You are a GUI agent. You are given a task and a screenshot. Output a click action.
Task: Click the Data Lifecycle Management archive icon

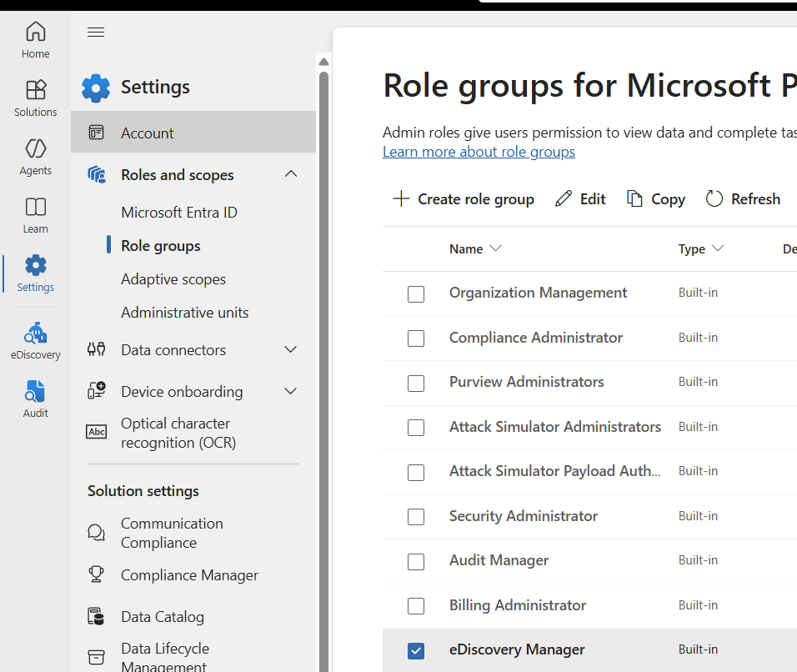96,657
